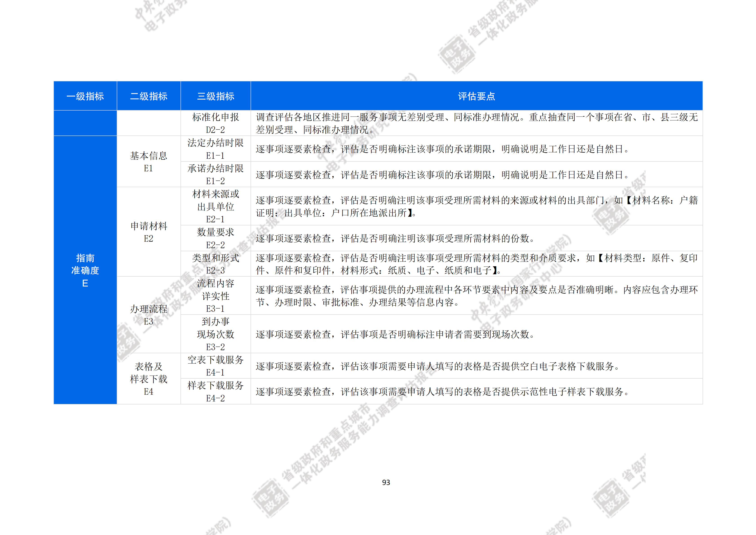Screen dimensions: 756x535
Task: Click the 数量要求 E2-2 cell
Action: click(216, 238)
